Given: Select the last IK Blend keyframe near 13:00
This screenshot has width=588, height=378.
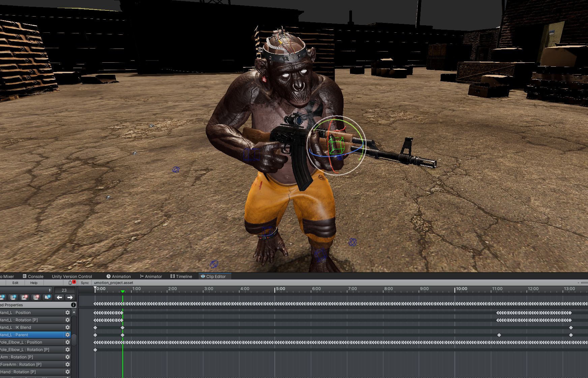Looking at the screenshot, I should pyautogui.click(x=571, y=327).
